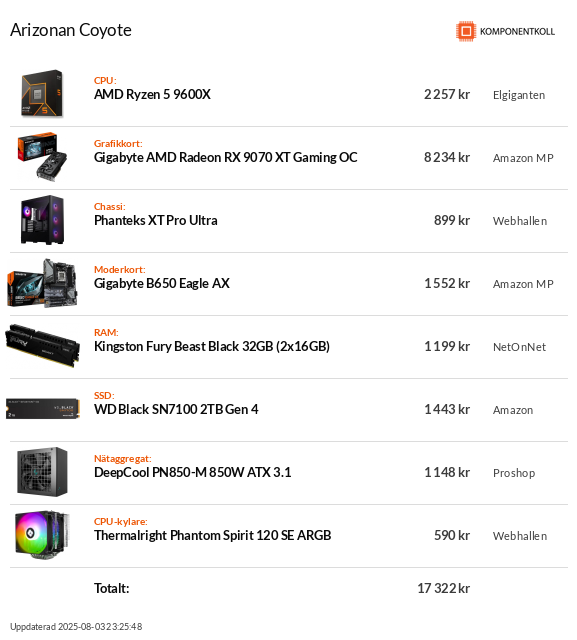Open the AMD Ryzen 5 9600X product link

152,94
